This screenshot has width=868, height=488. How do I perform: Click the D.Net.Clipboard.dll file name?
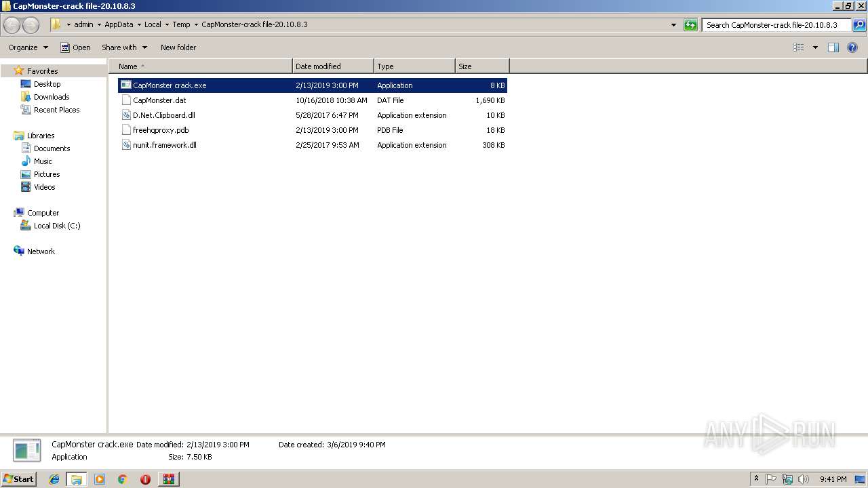164,115
